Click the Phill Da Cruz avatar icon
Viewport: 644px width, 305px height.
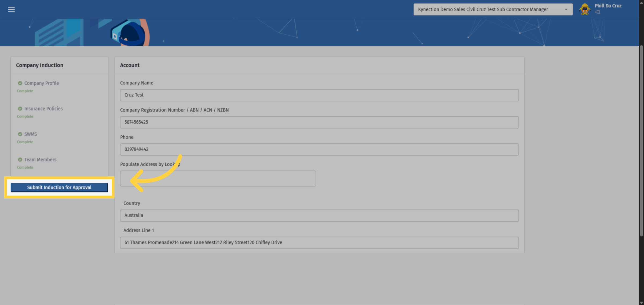tap(585, 9)
